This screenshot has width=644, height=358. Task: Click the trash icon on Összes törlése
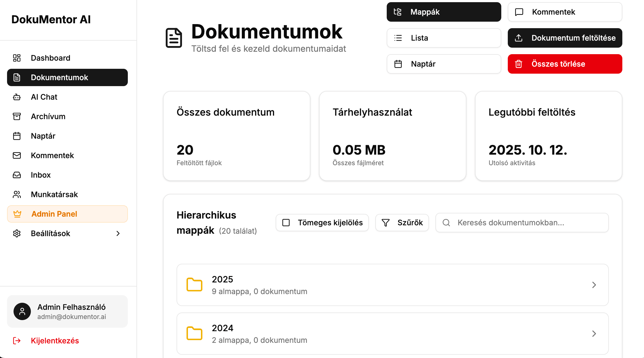519,64
